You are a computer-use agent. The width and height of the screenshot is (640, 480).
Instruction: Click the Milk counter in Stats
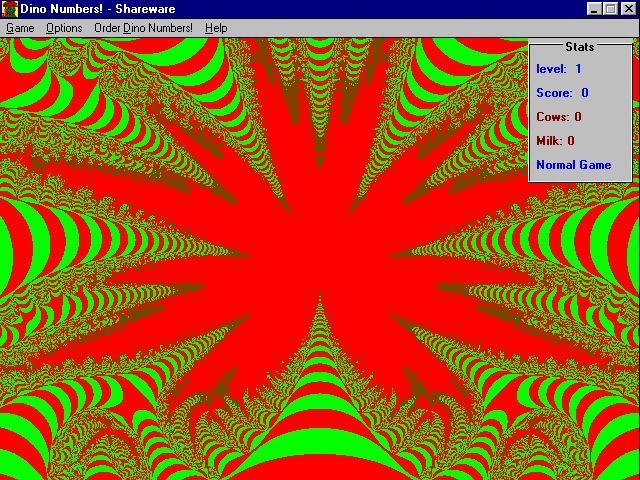click(555, 141)
